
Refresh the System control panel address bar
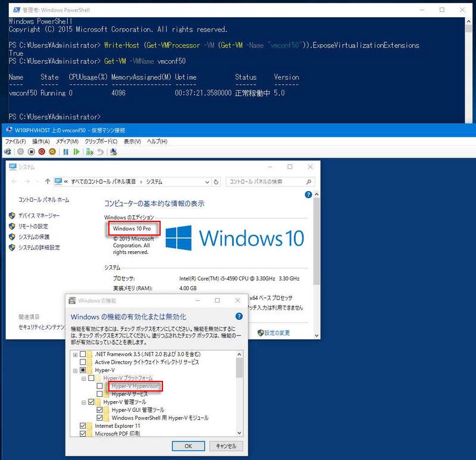[216, 182]
